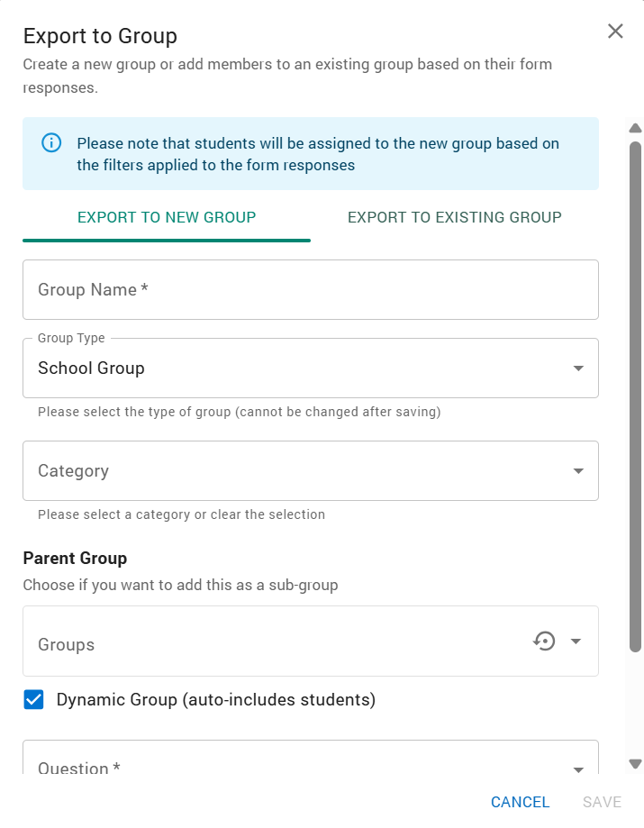Viewport: 644px width, 828px height.
Task: Click the scrollbar down arrow
Action: (635, 764)
